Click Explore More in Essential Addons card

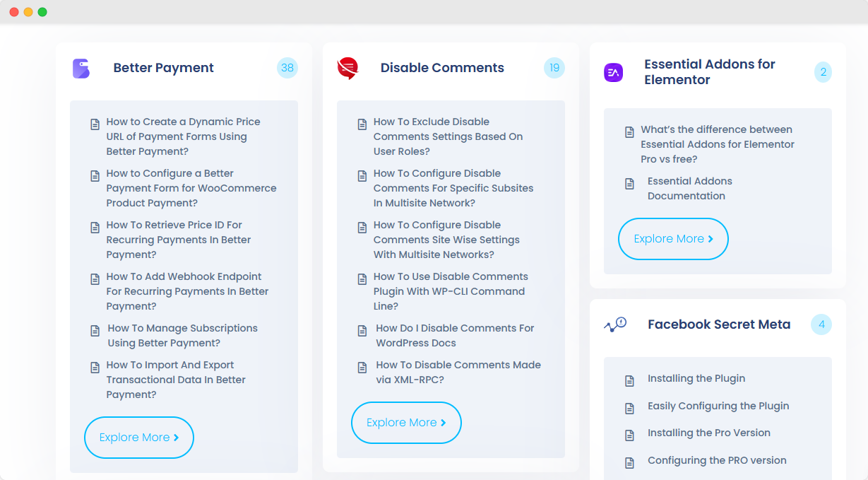(673, 239)
